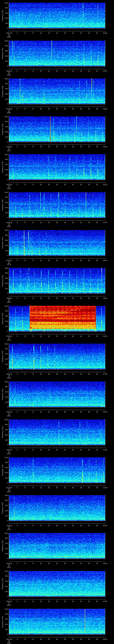Screen dimensions: 114x644
Task: Click the 8:43:00 start time label
Action: click(9, 487)
